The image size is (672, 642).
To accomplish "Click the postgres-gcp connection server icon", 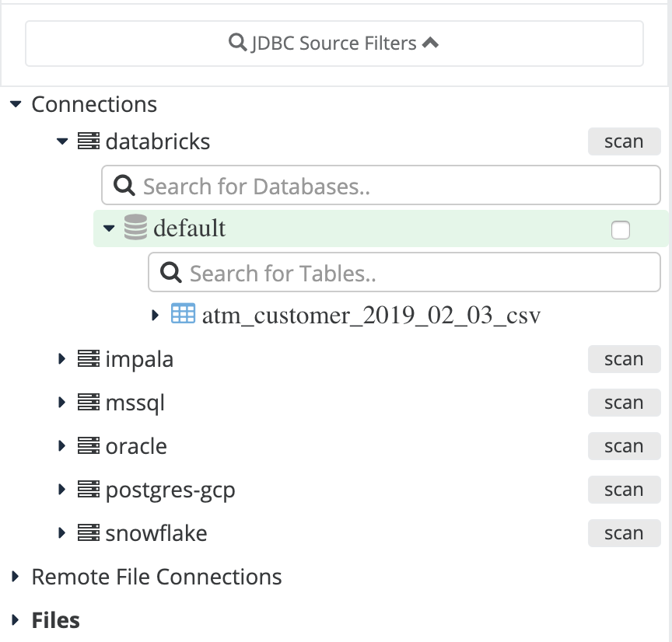I will click(x=89, y=489).
